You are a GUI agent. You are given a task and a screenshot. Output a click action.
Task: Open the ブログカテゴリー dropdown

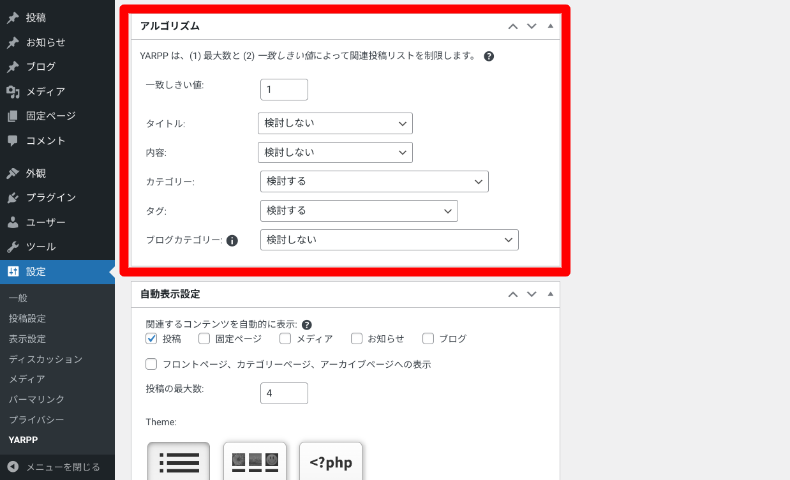click(389, 240)
